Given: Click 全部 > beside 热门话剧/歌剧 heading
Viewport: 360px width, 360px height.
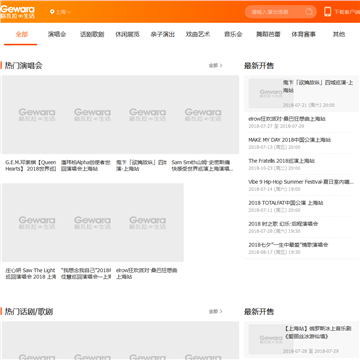Looking at the screenshot, I should pyautogui.click(x=215, y=311).
